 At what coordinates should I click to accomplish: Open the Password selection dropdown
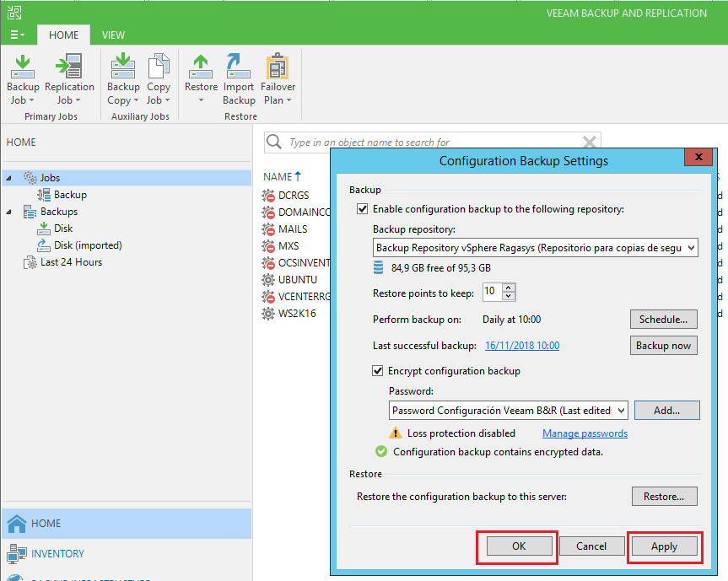(621, 411)
